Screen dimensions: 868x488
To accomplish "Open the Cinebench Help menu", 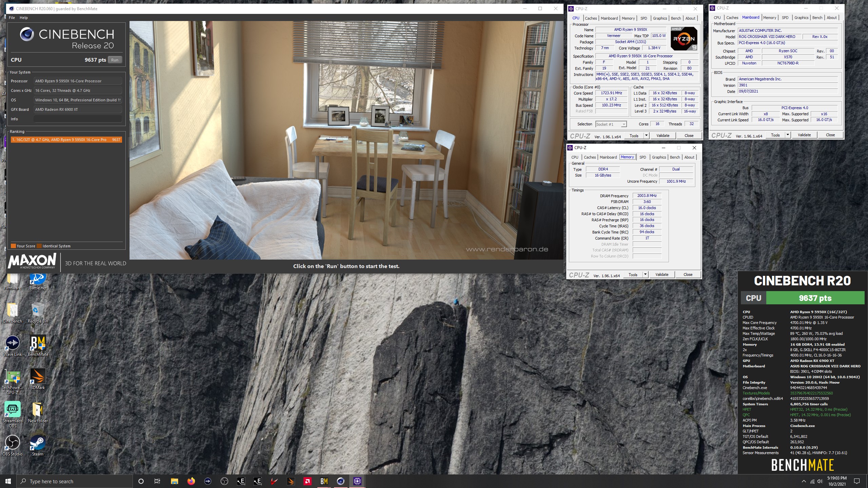I will pos(24,18).
